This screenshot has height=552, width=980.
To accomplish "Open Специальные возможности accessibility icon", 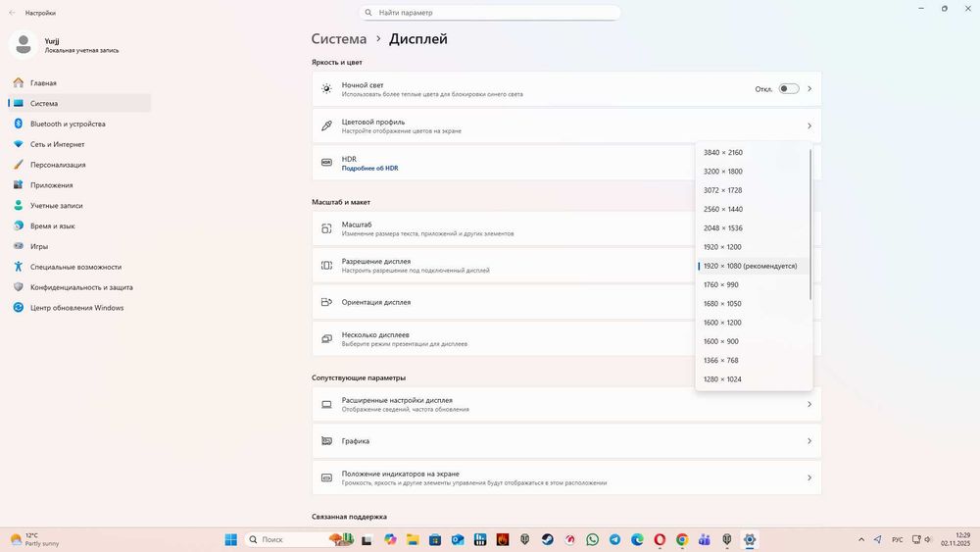I will point(18,267).
